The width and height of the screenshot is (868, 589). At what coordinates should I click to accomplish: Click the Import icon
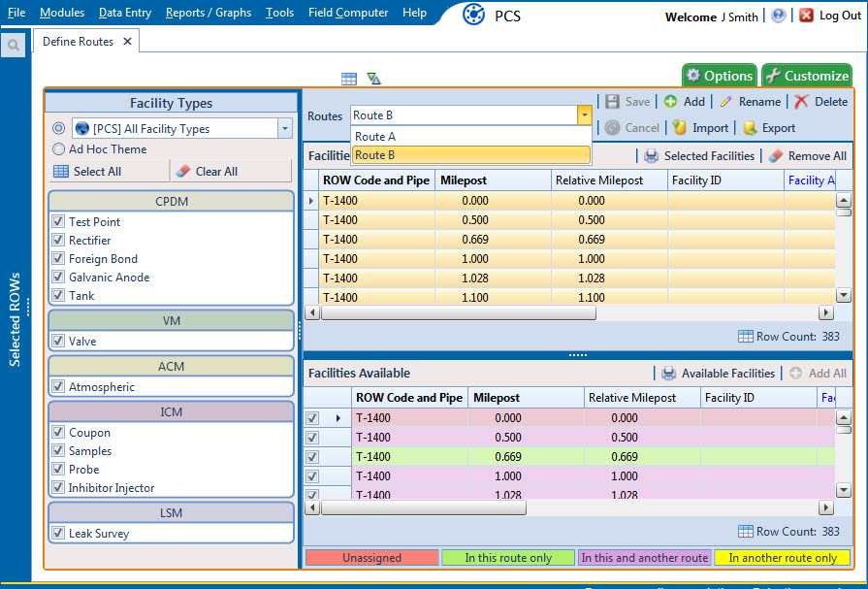tap(679, 128)
